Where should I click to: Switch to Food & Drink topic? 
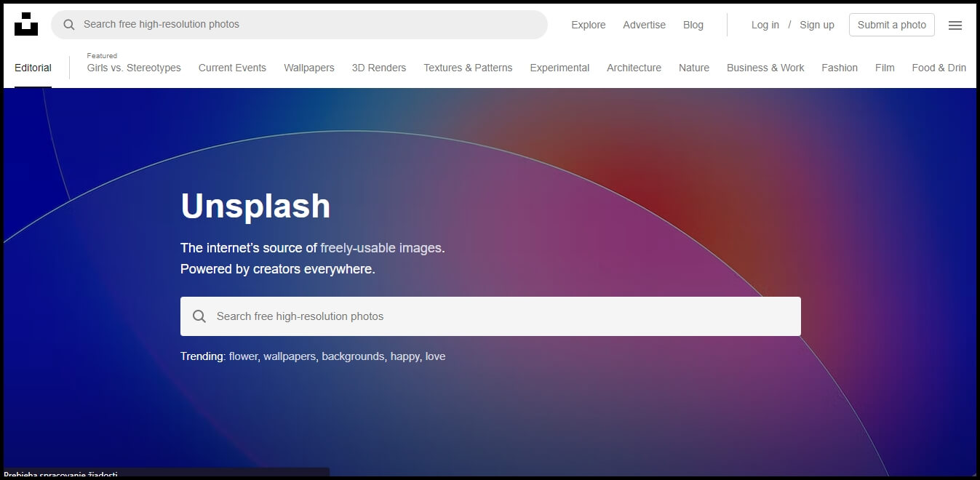tap(939, 68)
